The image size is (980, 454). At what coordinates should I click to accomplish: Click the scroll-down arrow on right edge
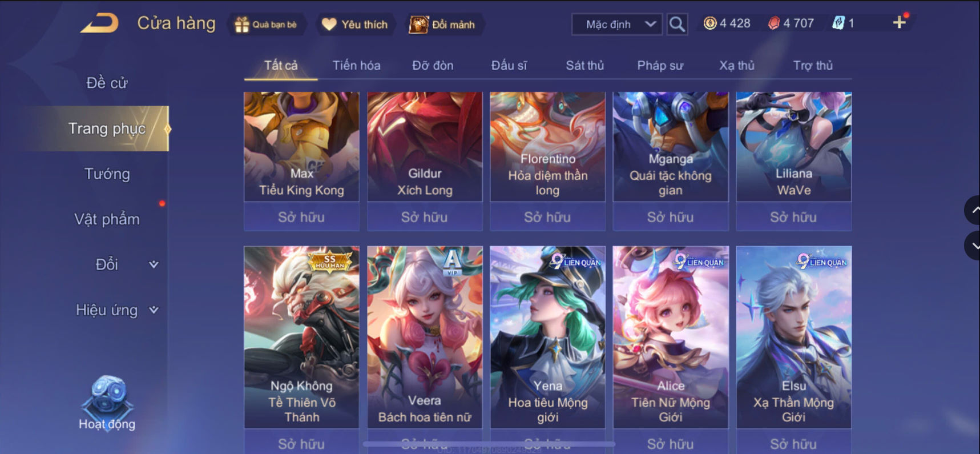coord(973,246)
